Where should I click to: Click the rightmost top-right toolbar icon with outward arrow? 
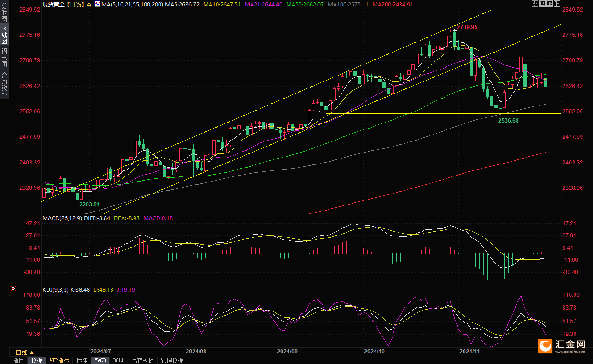(557, 4)
